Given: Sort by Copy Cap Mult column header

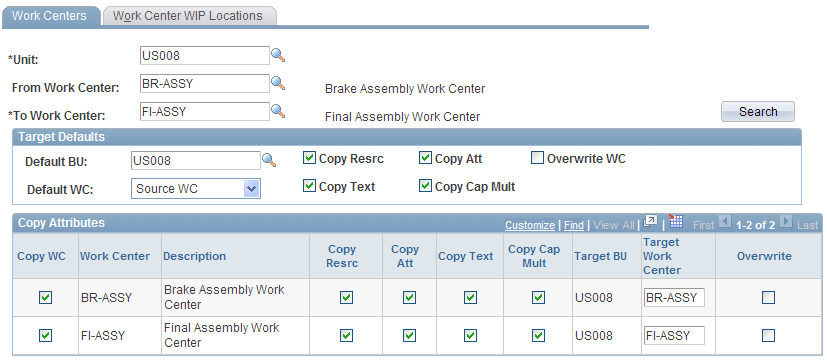Looking at the screenshot, I should click(x=534, y=256).
